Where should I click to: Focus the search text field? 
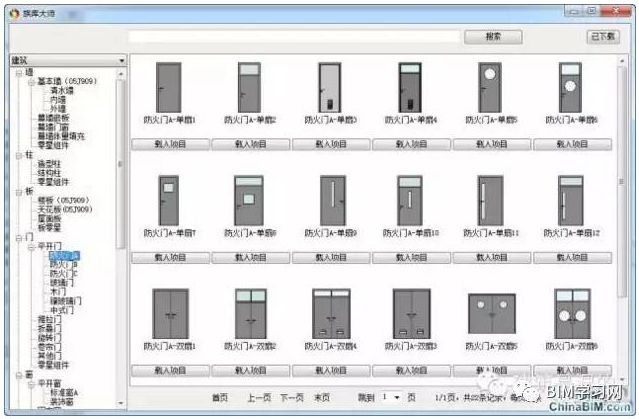tap(294, 37)
